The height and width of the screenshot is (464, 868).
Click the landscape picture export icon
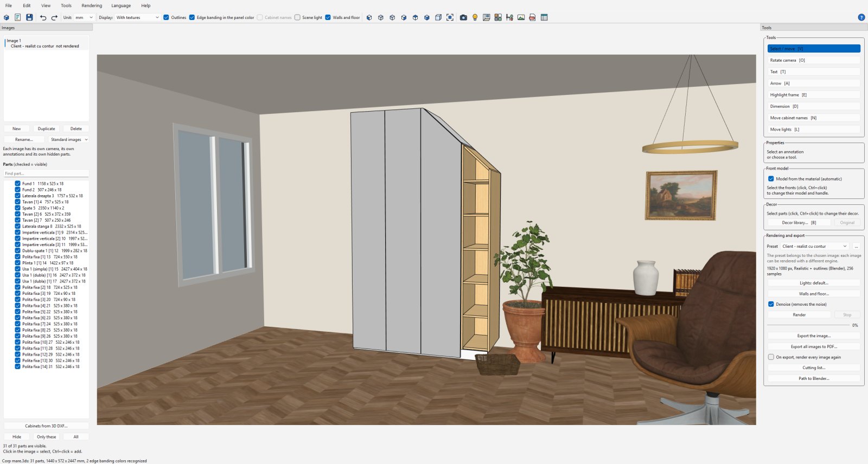point(521,17)
